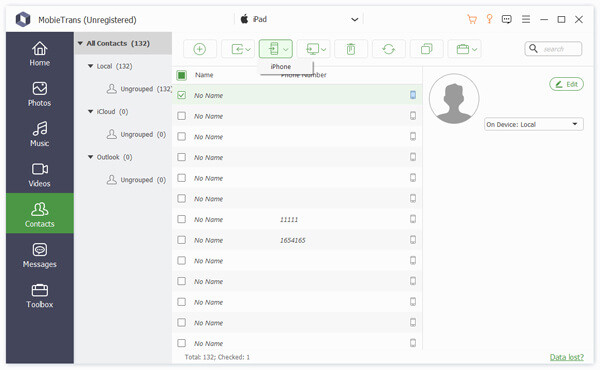The image size is (600, 370).
Task: Check the contact with number 11111
Action: 182,219
